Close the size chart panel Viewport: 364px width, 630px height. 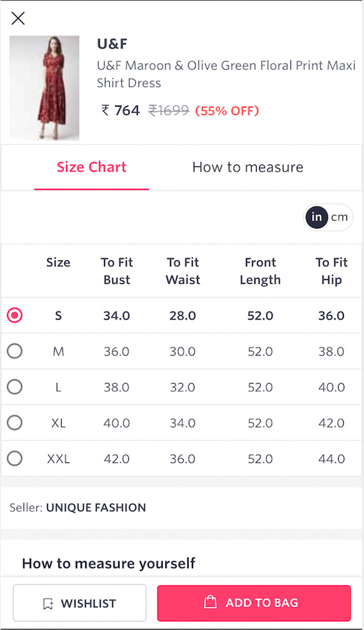tap(18, 19)
